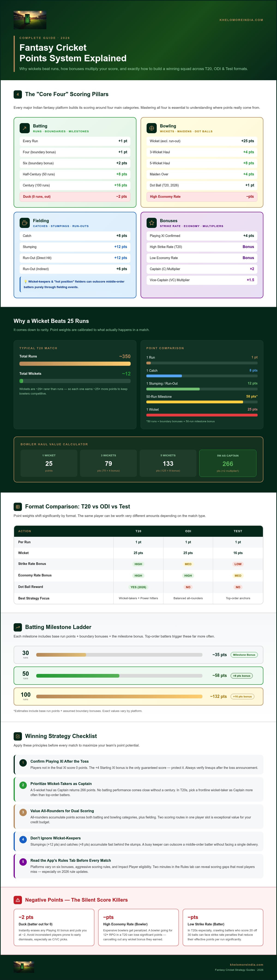Click Prioritize Wicket-Takers as Captain item
Viewport: 277px width, 980px height.
139,790
